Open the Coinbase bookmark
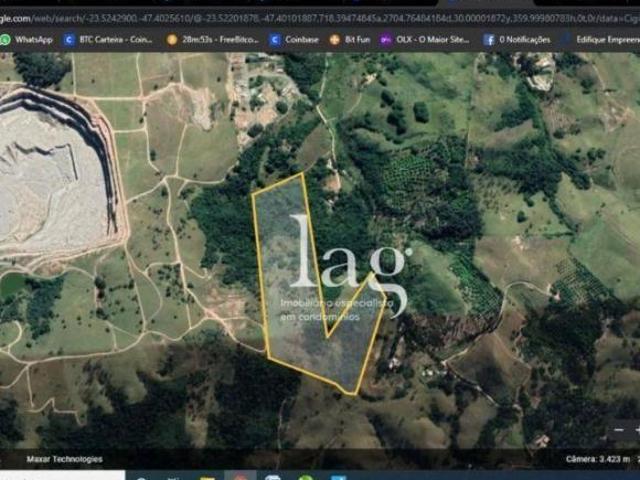Screen dimensions: 640x480 (294, 39)
